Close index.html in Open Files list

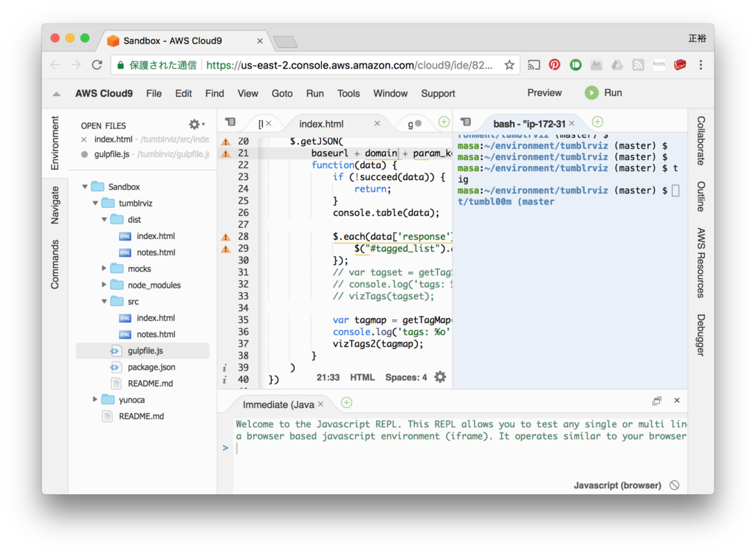pyautogui.click(x=84, y=139)
